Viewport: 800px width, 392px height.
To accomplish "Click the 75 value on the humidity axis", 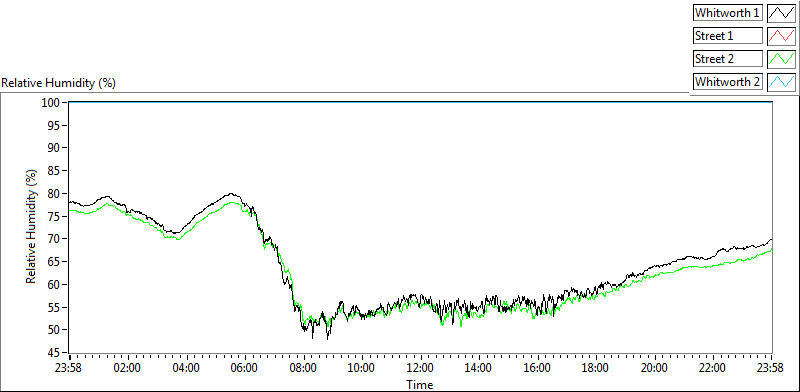I will (55, 216).
